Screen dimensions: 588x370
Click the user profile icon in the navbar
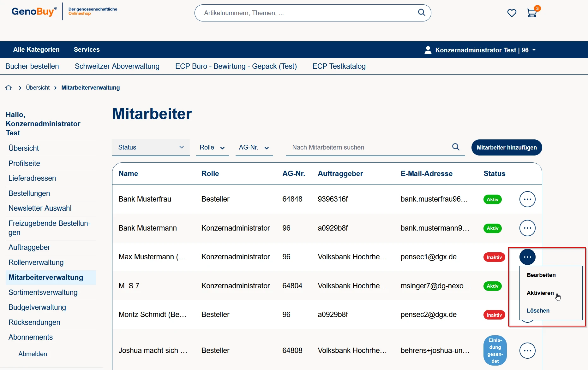tap(428, 50)
